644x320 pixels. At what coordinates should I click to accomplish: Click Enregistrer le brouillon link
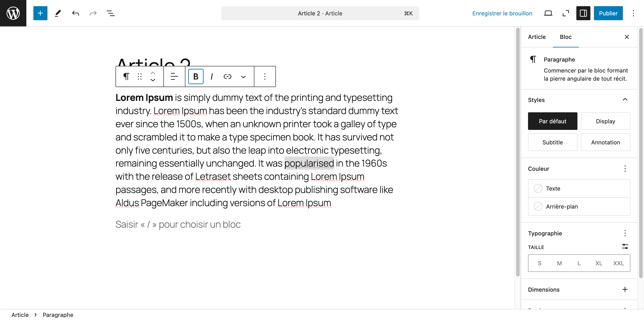pos(502,13)
